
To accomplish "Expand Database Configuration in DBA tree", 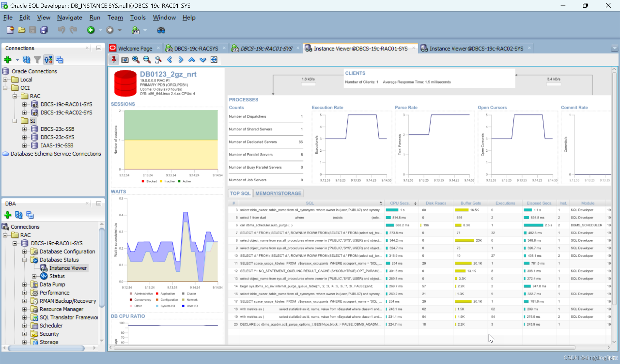I will click(25, 251).
